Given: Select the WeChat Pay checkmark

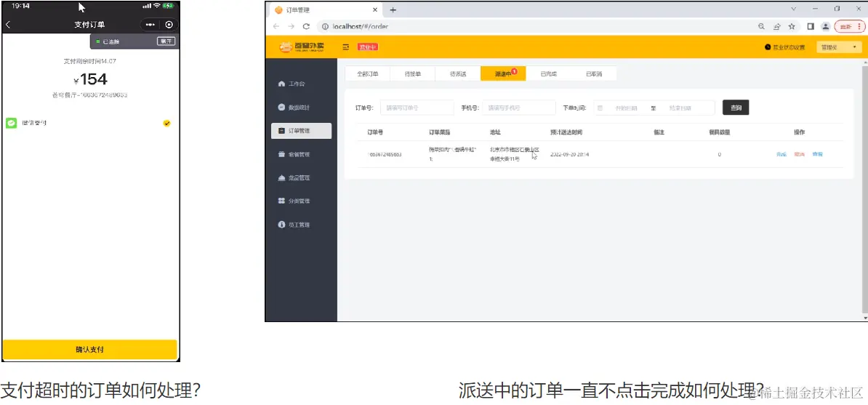Looking at the screenshot, I should tap(166, 123).
